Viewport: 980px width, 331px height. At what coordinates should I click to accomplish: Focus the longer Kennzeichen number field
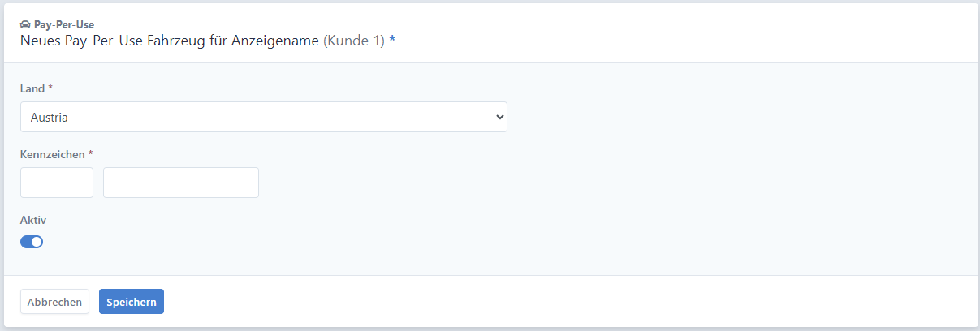coord(181,183)
